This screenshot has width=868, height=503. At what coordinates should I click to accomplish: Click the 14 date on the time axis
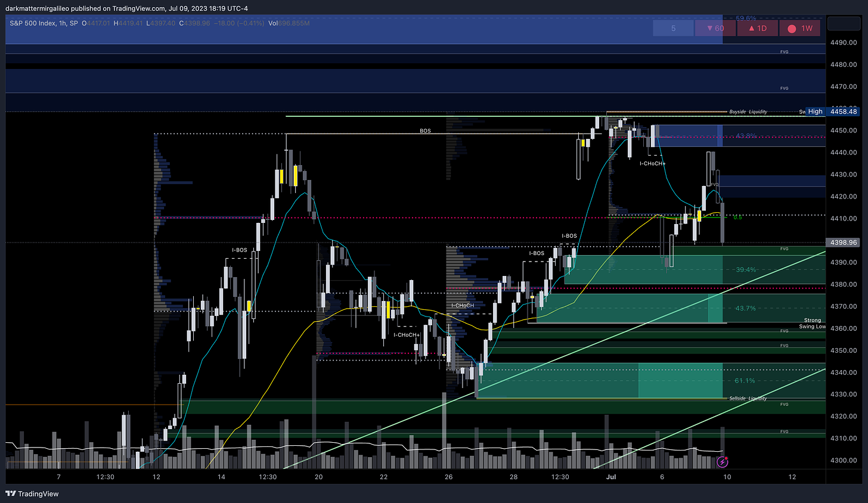tap(222, 477)
